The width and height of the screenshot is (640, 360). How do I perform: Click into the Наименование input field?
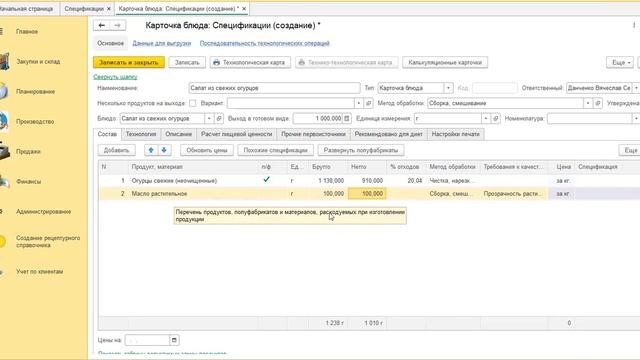tap(274, 88)
